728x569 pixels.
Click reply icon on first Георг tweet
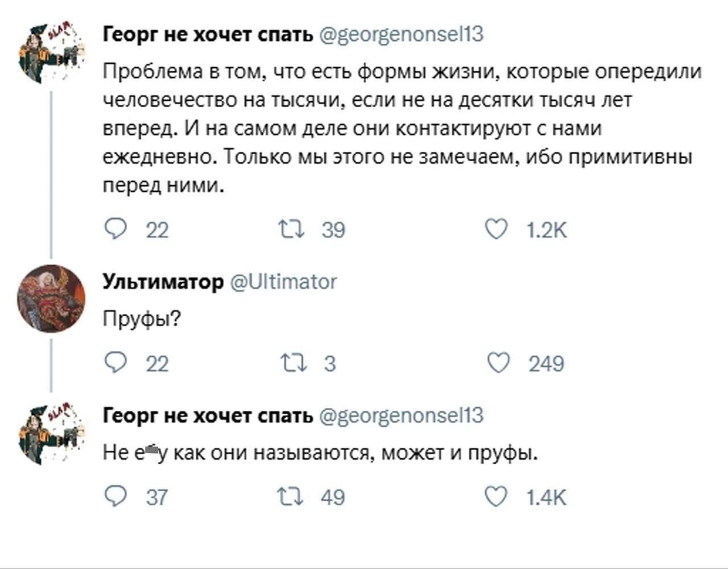pos(116,229)
